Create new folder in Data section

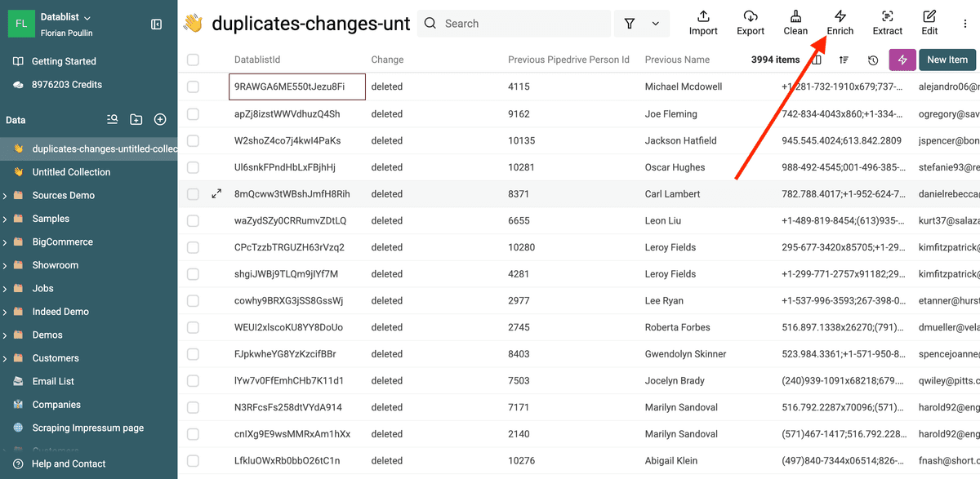pyautogui.click(x=136, y=120)
